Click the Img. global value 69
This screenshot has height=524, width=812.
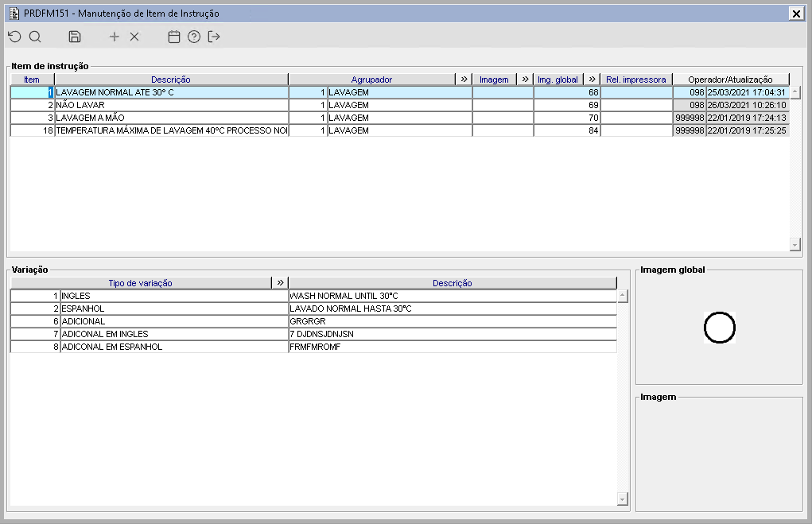566,105
